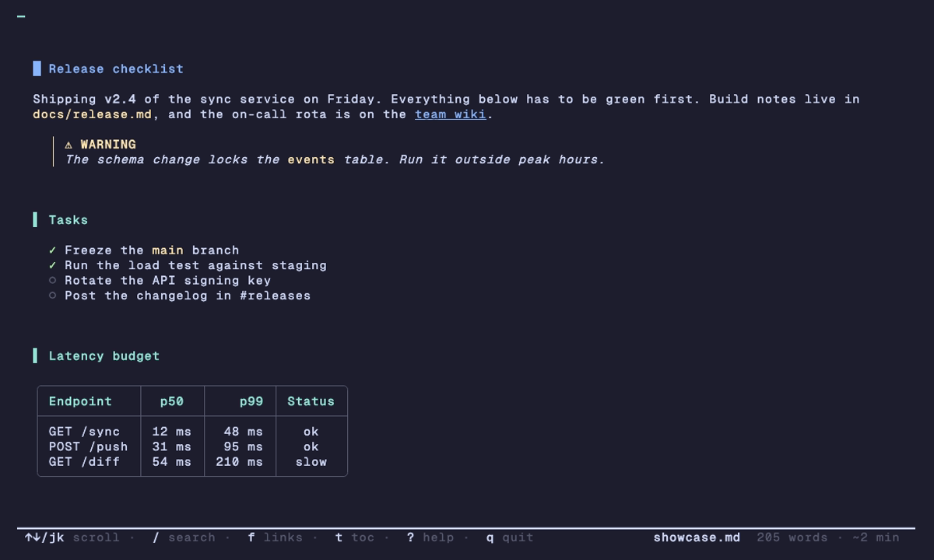Screen dimensions: 934x560
Task: Click the "Latency budget" heading
Action: [104, 356]
